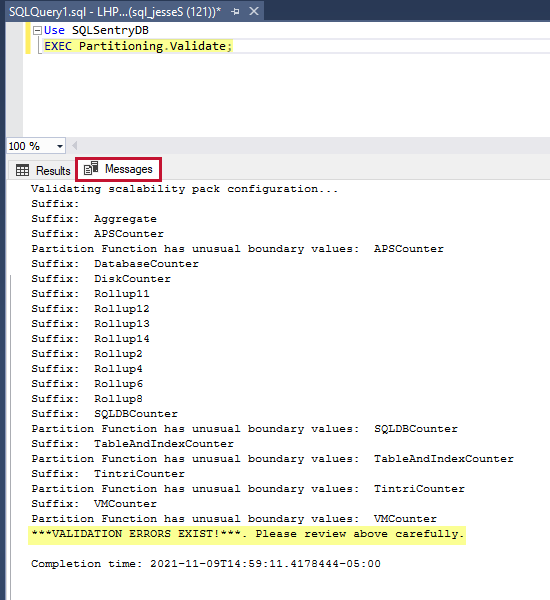Click the 'Suffix: TintriCounter' line
550x600 pixels.
[108, 474]
